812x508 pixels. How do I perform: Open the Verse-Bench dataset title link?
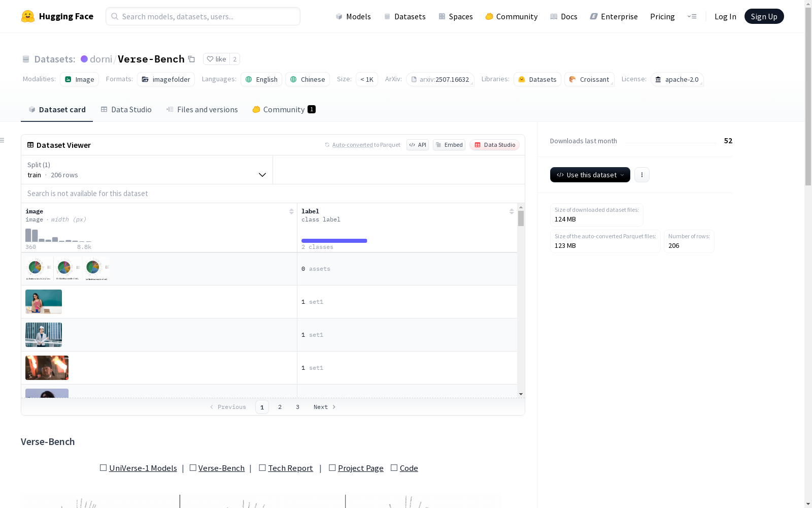pyautogui.click(x=151, y=59)
